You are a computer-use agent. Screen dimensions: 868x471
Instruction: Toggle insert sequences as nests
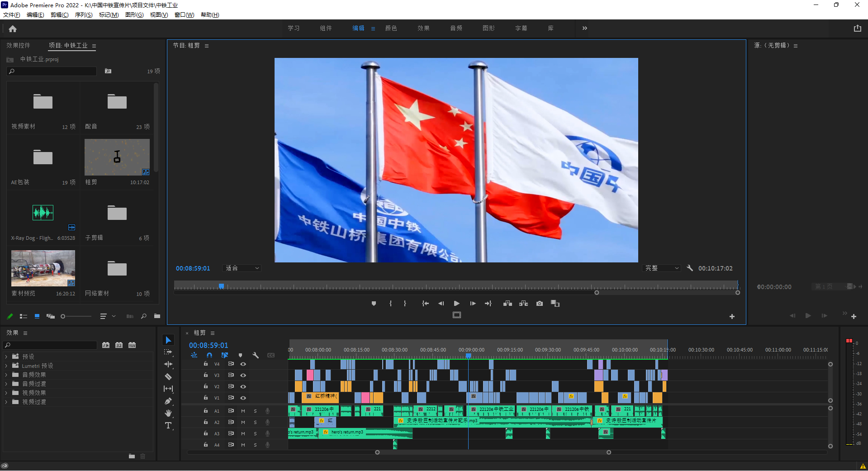point(194,355)
